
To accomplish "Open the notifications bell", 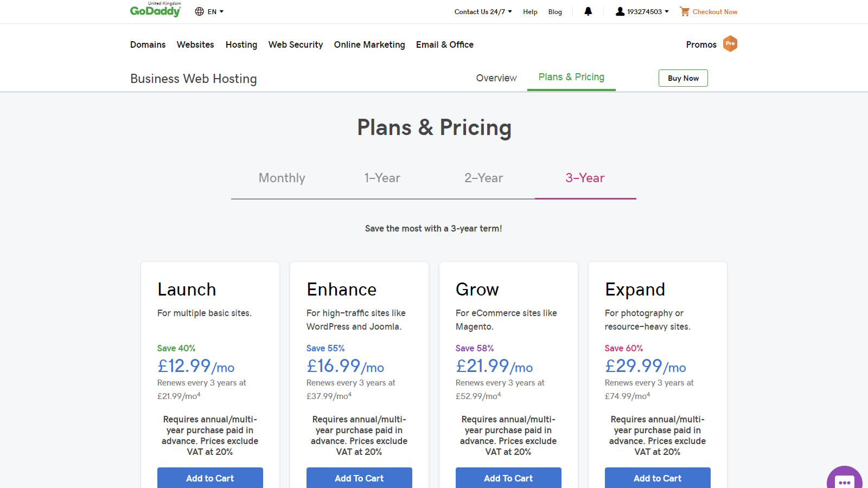I will click(588, 11).
